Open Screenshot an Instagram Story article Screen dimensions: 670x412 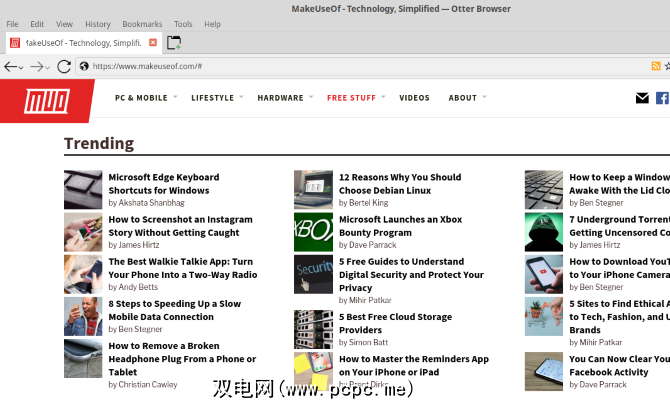coord(180,226)
